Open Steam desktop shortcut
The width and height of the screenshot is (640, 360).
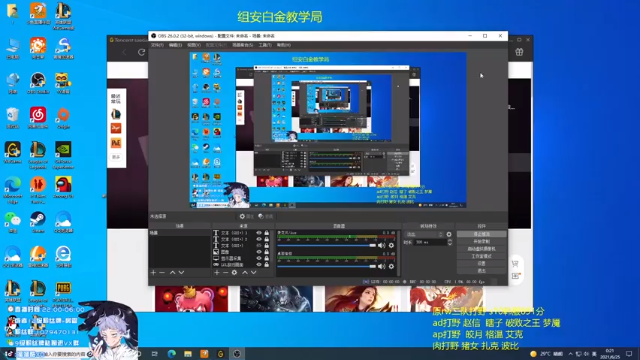point(38,222)
